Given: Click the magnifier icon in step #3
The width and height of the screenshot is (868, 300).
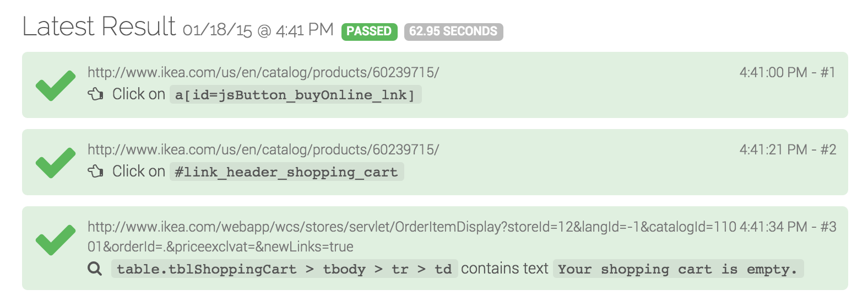Looking at the screenshot, I should [95, 269].
